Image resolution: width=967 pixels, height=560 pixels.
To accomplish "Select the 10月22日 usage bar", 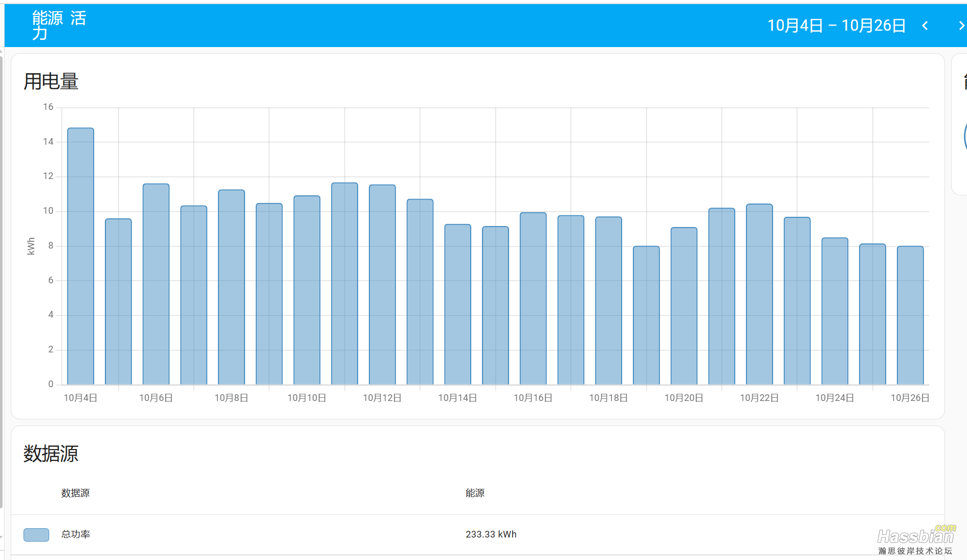I will tap(759, 294).
